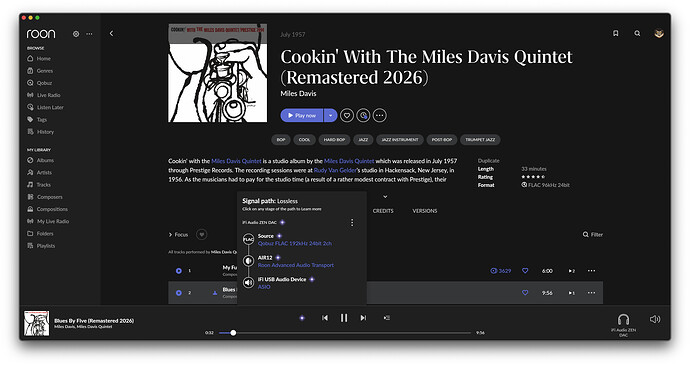This screenshot has width=690, height=366.
Task: Open Composers in My Library
Action: coord(45,197)
